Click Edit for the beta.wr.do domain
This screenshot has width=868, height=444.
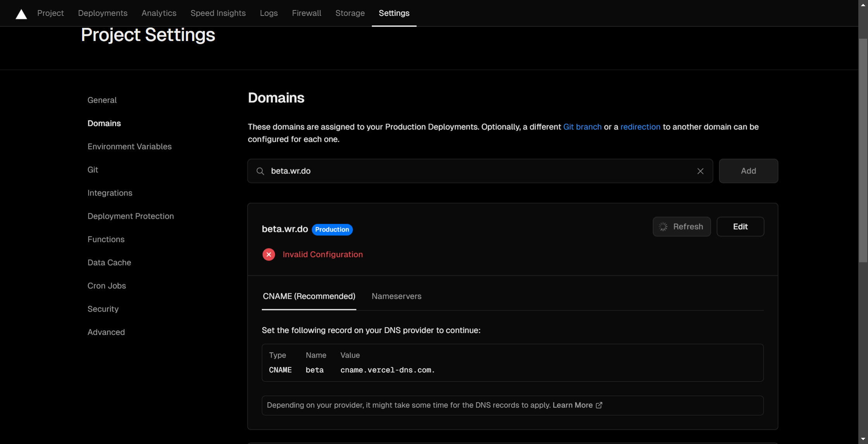[740, 226]
